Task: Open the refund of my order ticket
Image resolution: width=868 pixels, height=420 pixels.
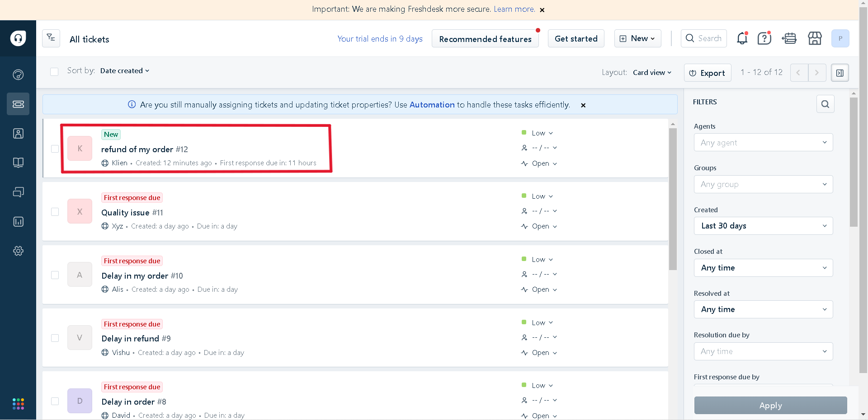Action: (144, 149)
